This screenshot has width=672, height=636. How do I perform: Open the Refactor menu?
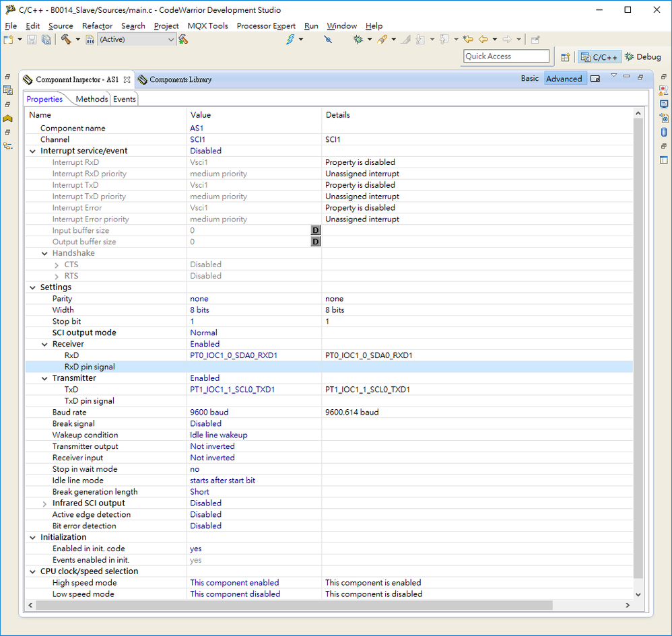pos(97,26)
